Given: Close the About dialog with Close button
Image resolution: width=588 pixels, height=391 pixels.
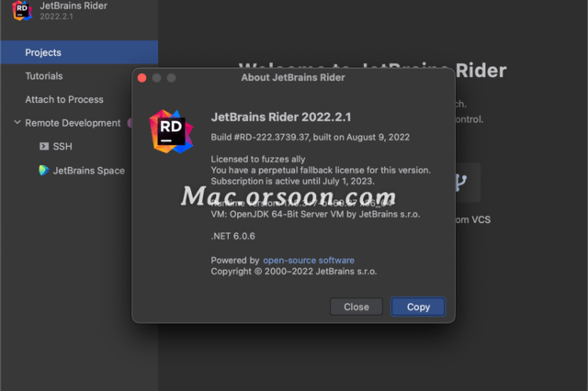Looking at the screenshot, I should point(356,307).
